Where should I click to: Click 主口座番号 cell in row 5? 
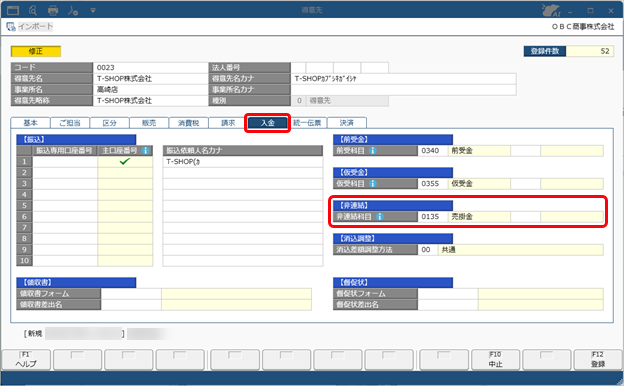click(125, 206)
